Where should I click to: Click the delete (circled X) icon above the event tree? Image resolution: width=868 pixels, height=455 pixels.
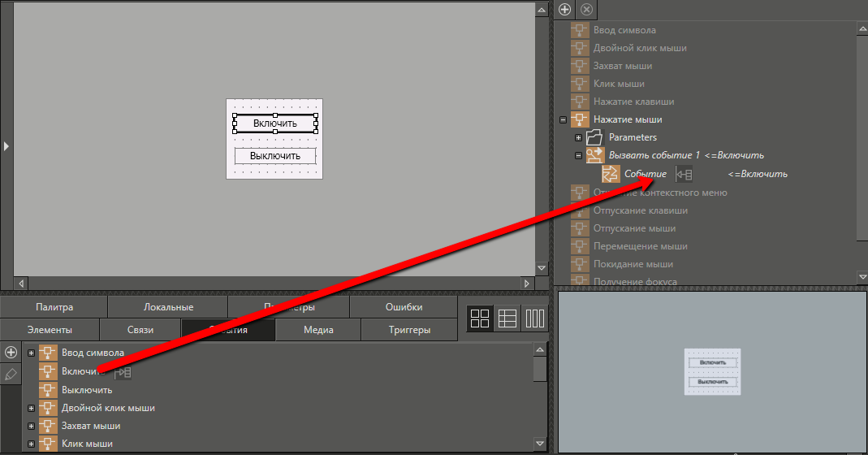[x=586, y=10]
